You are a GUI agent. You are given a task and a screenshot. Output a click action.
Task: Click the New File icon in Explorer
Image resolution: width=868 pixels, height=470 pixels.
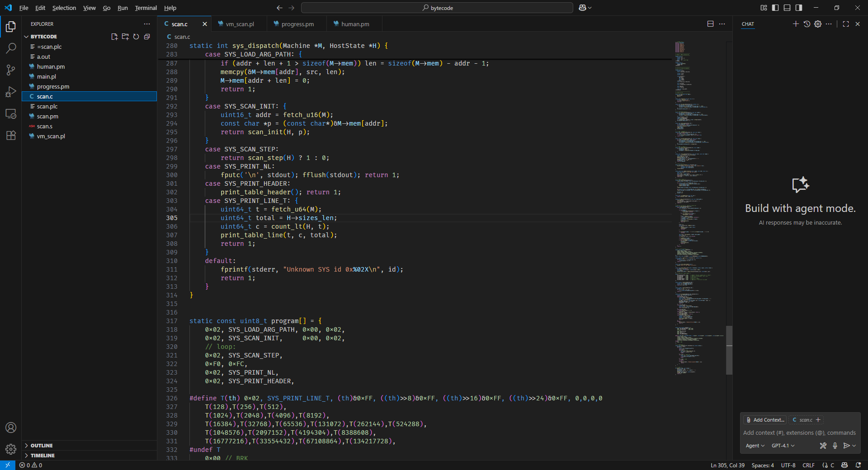(x=114, y=37)
